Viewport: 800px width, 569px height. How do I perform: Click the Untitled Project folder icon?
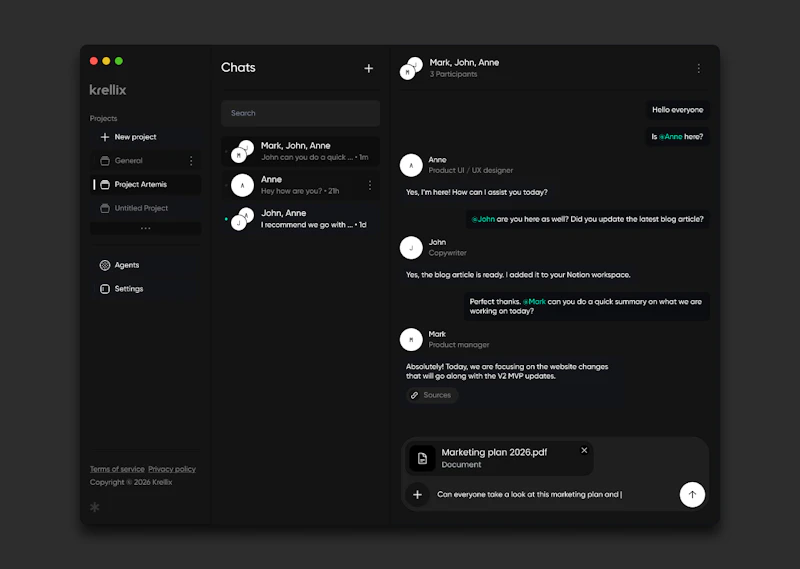(105, 208)
